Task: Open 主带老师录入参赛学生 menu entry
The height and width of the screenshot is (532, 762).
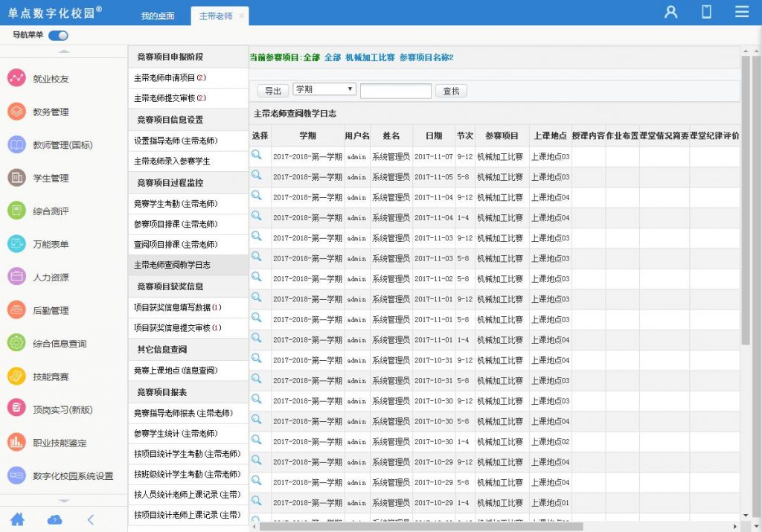Action: [x=188, y=161]
